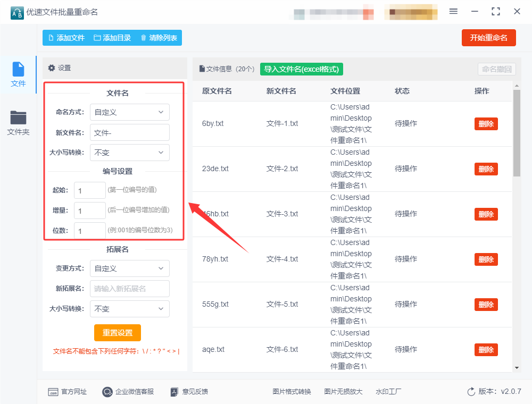Click the 新文件名 input field

tap(130, 132)
